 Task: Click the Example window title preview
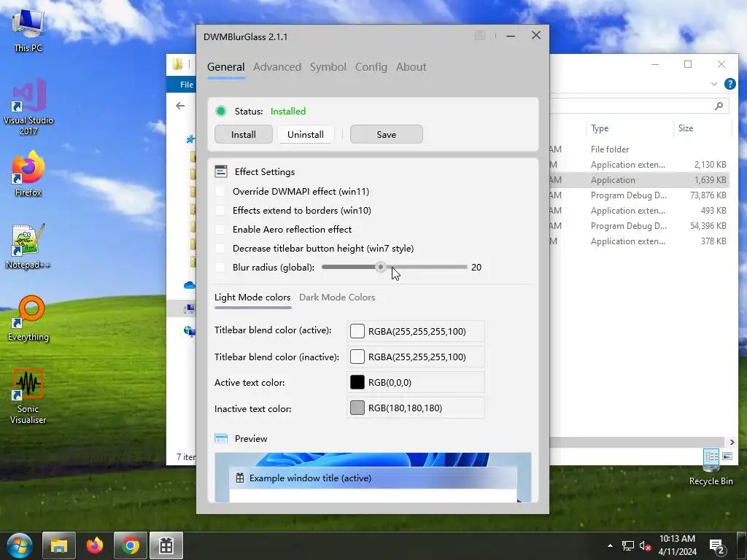pos(373,478)
